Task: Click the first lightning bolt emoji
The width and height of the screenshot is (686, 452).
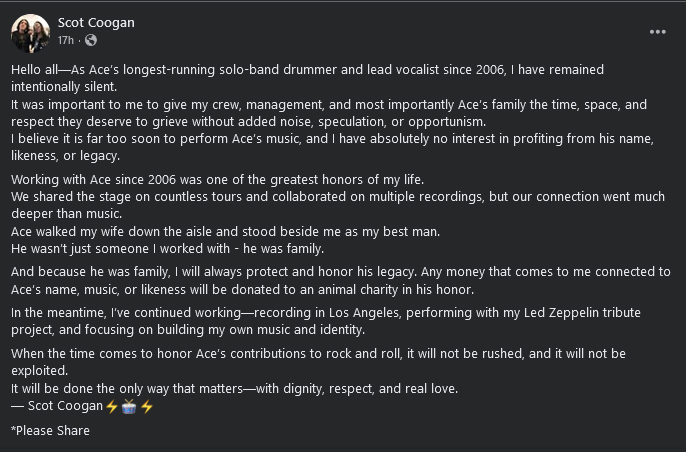Action: point(111,406)
